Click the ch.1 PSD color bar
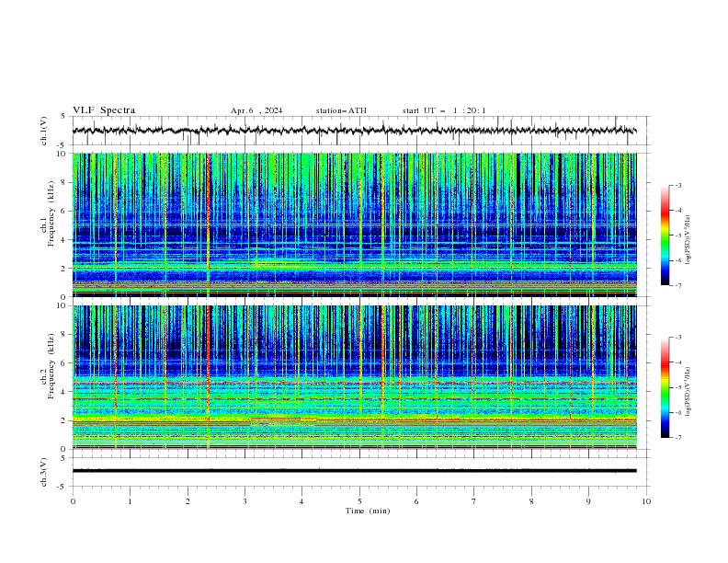Viewport: 728px width, 563px height. pos(665,236)
